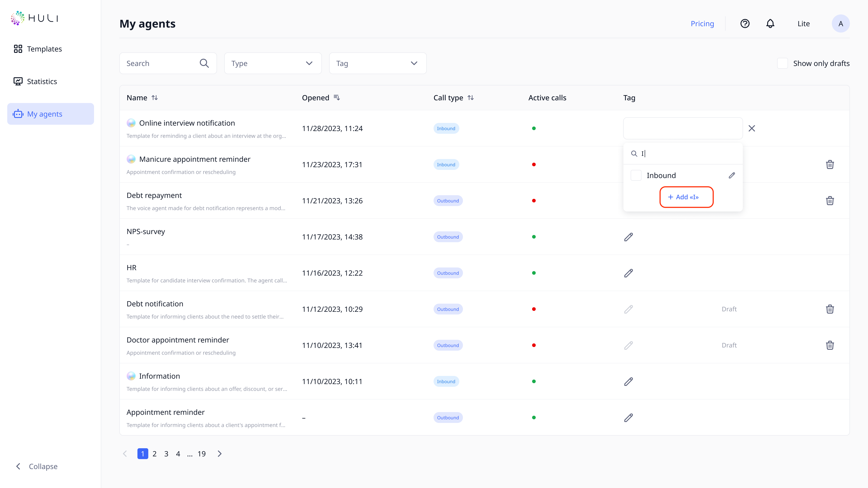Check the Inbound tag checkbox
Screen dimensions: 868x488
636,176
